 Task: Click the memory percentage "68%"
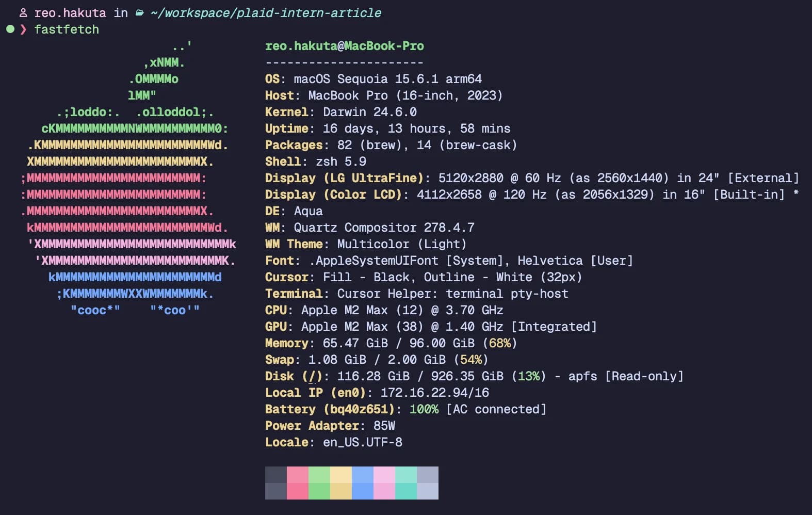500,343
